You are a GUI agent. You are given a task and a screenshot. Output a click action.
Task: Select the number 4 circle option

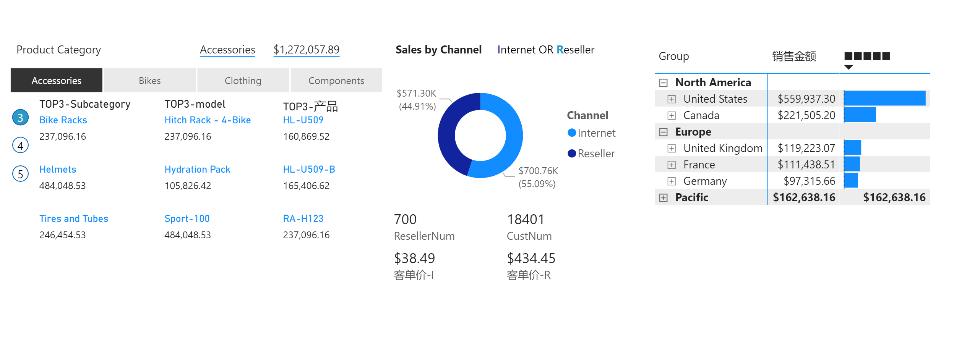[x=21, y=145]
